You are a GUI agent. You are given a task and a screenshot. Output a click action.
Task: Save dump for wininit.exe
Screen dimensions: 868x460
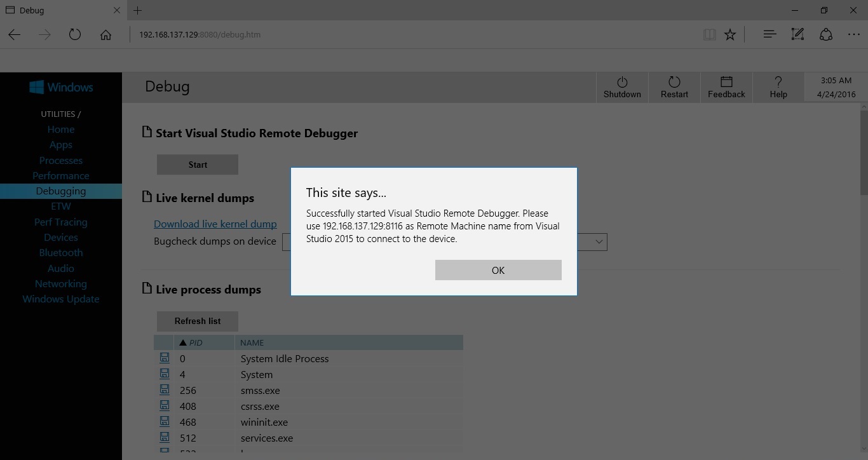tap(165, 421)
